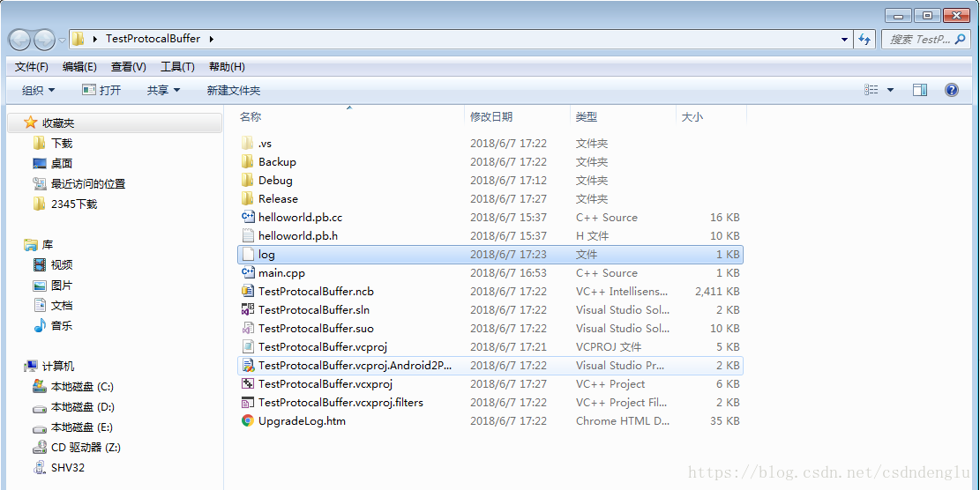Click the blue help icon
Image resolution: width=980 pixels, height=490 pixels.
tap(951, 91)
